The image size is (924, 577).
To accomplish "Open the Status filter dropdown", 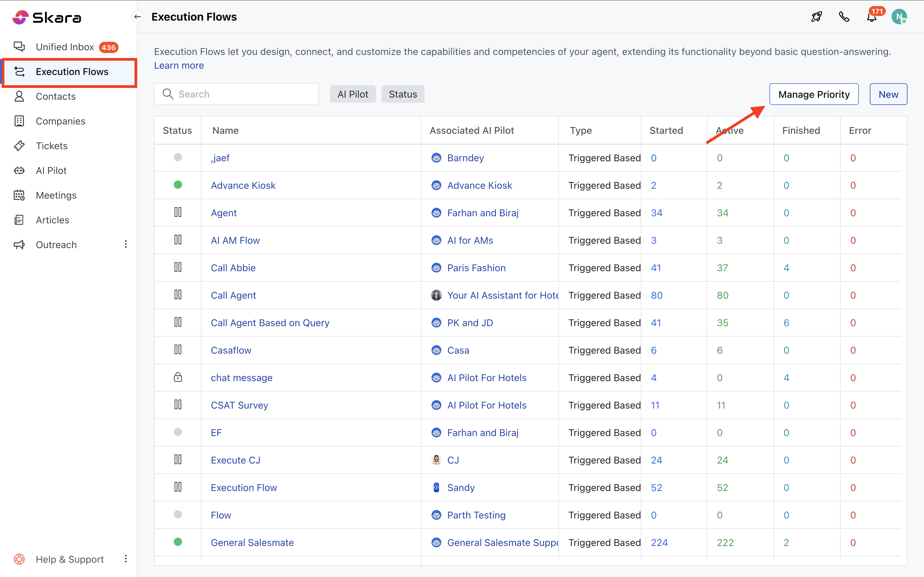I will [x=402, y=94].
